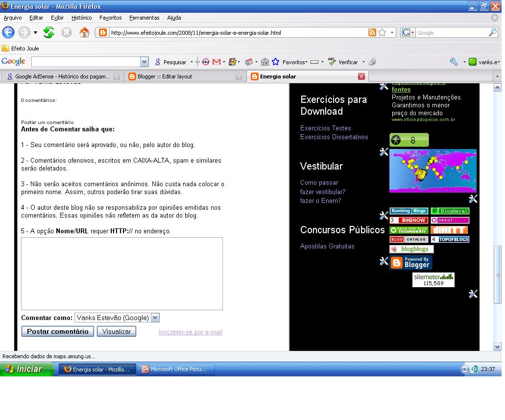
Task: Click the spell check Verificar icon
Action: 332,62
